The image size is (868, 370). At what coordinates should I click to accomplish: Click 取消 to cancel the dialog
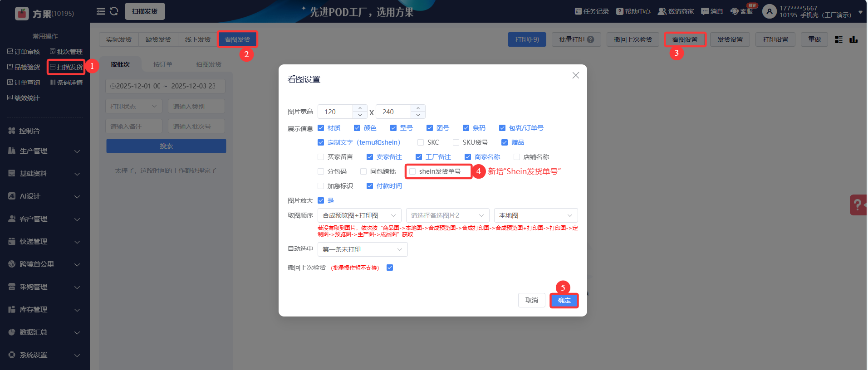532,300
